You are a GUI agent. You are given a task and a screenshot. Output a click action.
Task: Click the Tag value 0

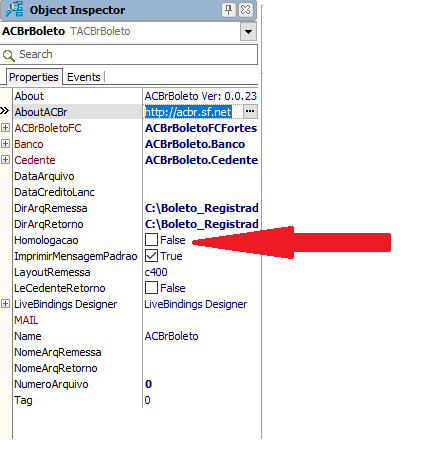pos(147,400)
